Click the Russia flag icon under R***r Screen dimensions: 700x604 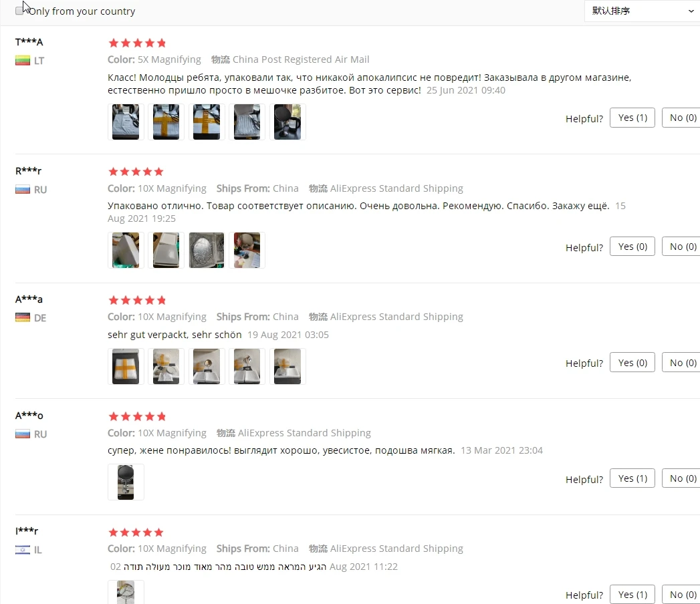(x=22, y=190)
